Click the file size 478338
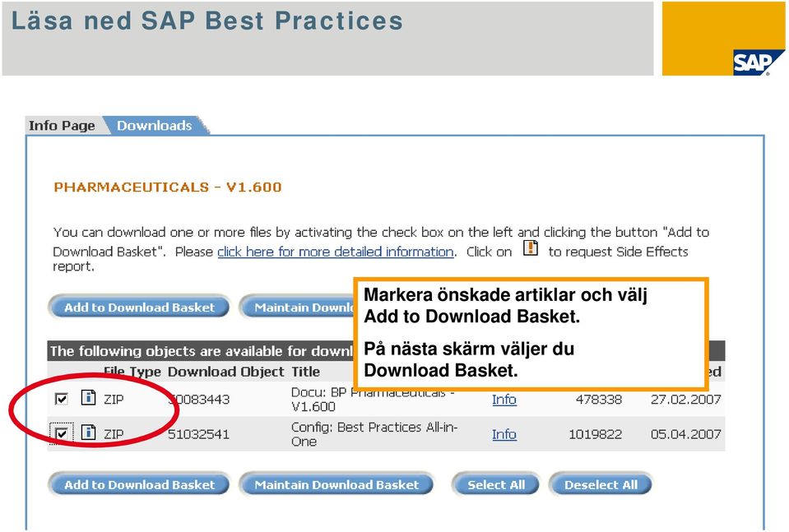This screenshot has width=789, height=532. [599, 400]
